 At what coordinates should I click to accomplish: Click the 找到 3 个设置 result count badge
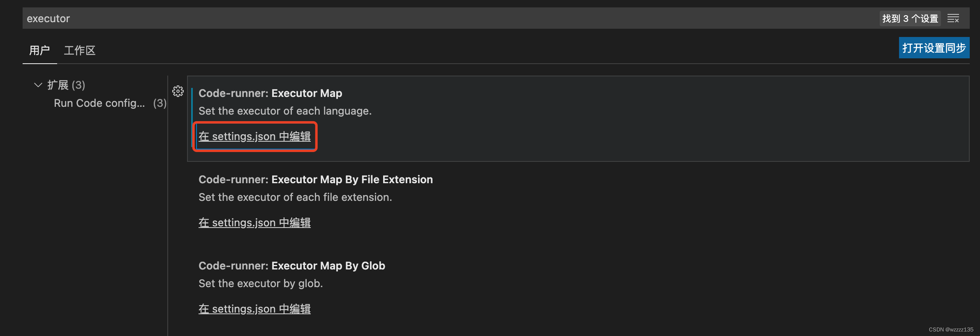(x=910, y=18)
